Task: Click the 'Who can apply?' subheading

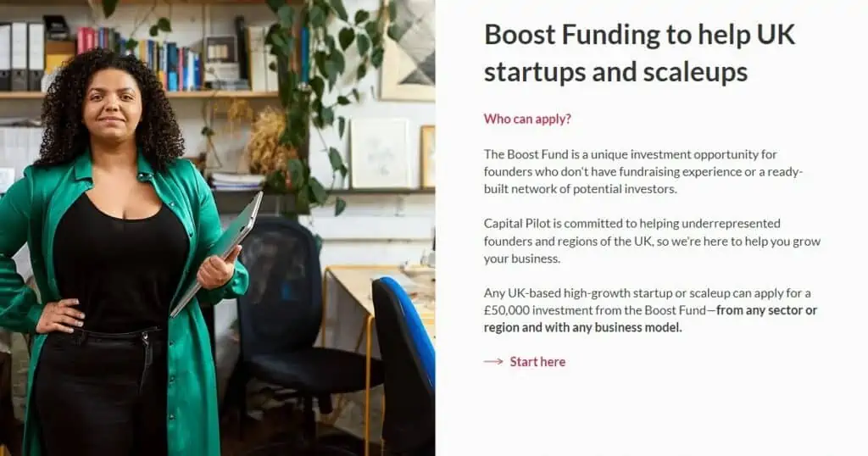Action: [x=527, y=119]
